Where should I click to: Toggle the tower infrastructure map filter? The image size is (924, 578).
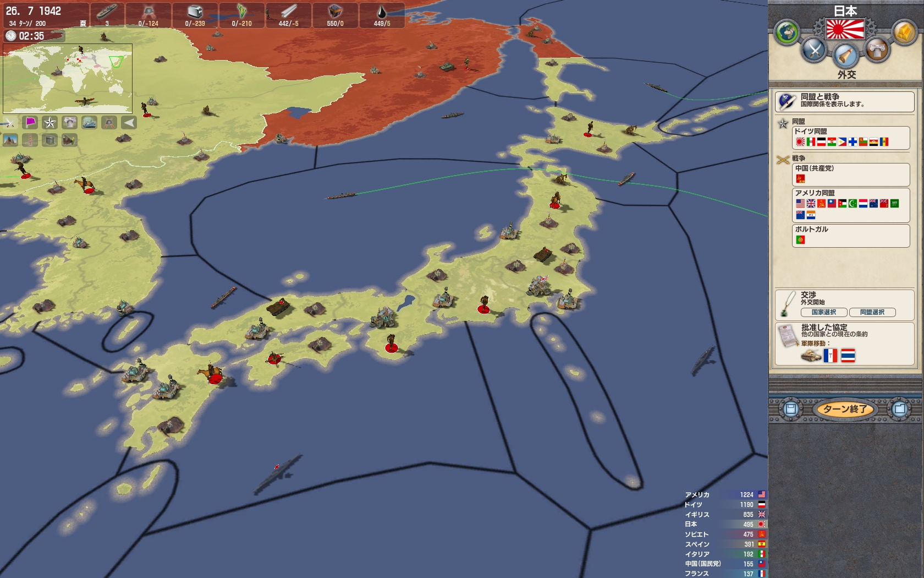pos(30,140)
